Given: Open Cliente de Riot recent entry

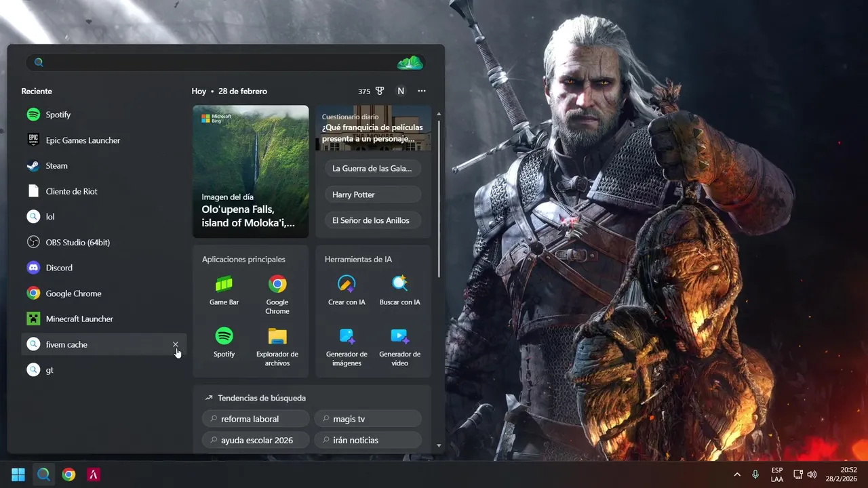Looking at the screenshot, I should pyautogui.click(x=104, y=191).
